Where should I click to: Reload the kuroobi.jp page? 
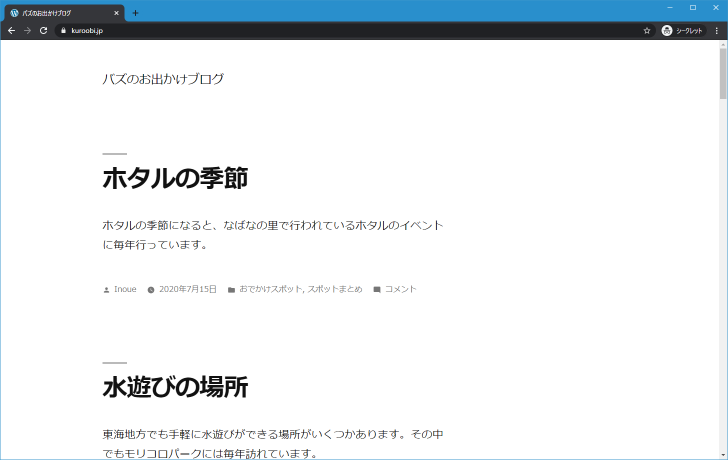43,31
